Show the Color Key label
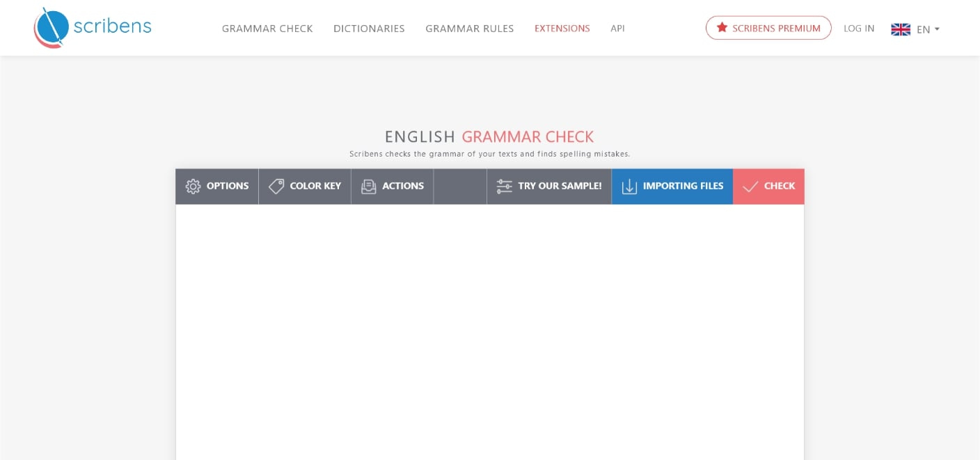This screenshot has width=980, height=460. click(315, 186)
